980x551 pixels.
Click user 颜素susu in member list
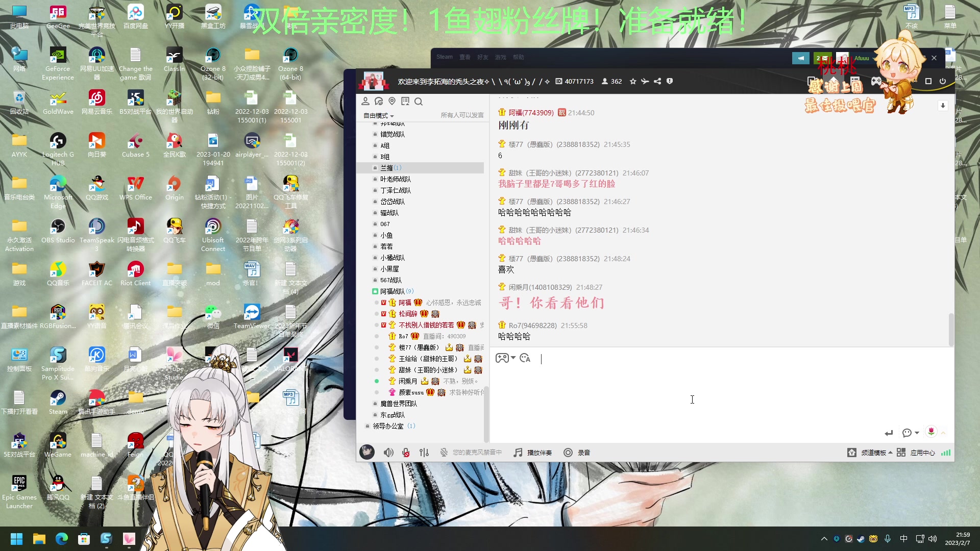(411, 392)
